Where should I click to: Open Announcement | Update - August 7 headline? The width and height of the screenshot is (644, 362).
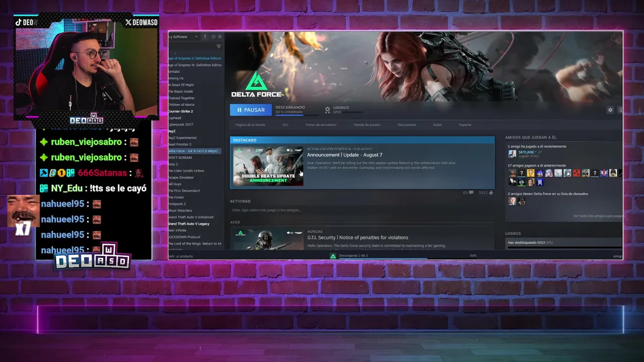pos(345,155)
